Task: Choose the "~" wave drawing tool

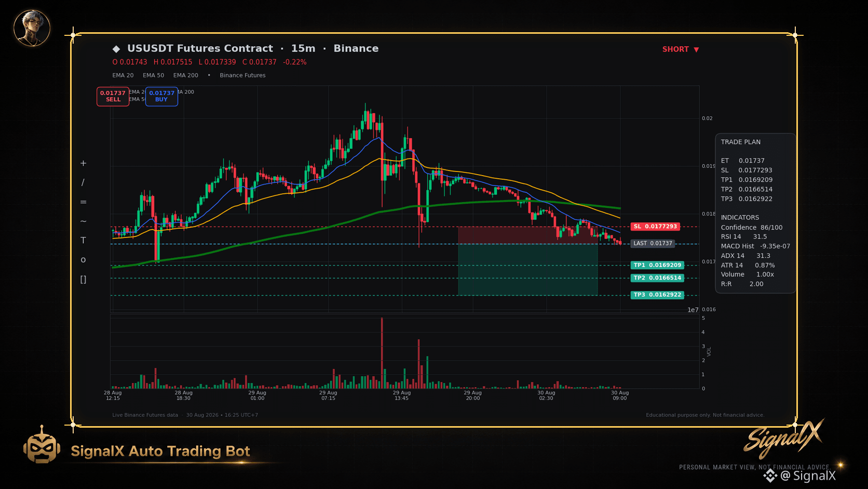Action: click(x=83, y=221)
